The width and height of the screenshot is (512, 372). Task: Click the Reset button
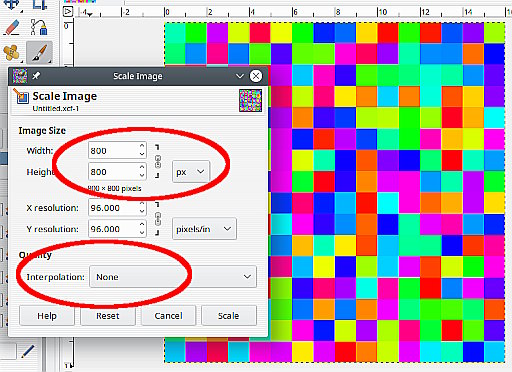(x=108, y=315)
